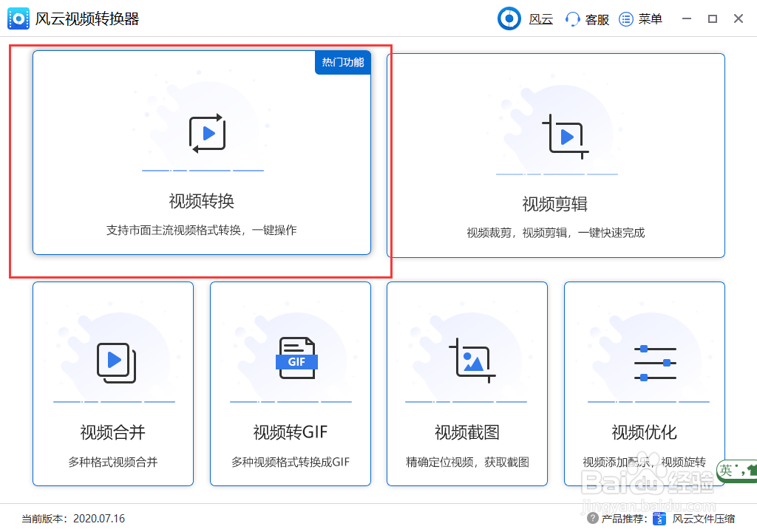The height and width of the screenshot is (532, 757).
Task: Click the app logo in the title bar
Action: pyautogui.click(x=18, y=18)
